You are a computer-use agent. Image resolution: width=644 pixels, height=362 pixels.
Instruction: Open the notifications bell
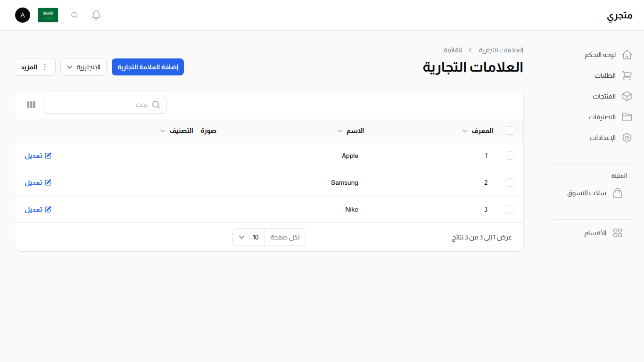[x=96, y=15]
